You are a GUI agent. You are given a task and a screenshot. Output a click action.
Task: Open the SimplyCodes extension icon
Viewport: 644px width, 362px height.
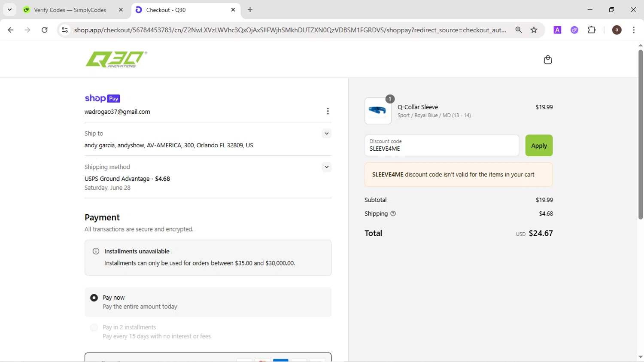574,30
